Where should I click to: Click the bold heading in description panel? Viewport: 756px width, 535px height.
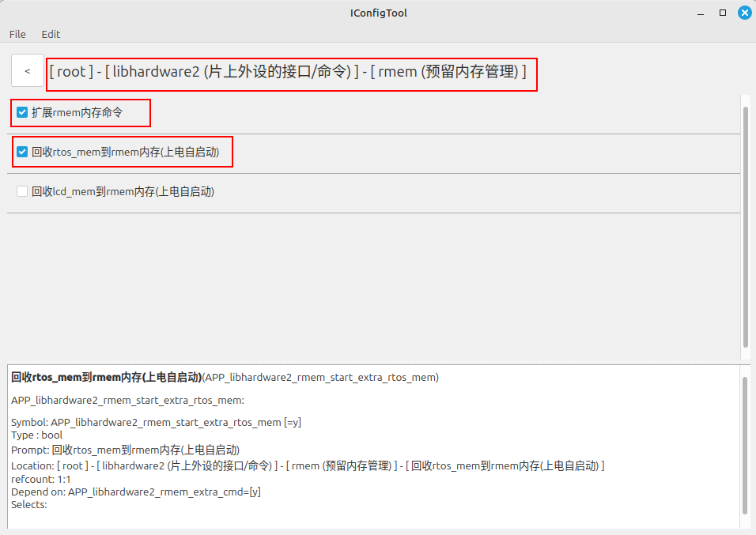[106, 378]
